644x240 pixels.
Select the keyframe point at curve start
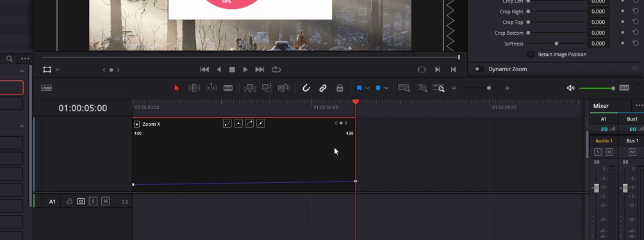click(133, 185)
